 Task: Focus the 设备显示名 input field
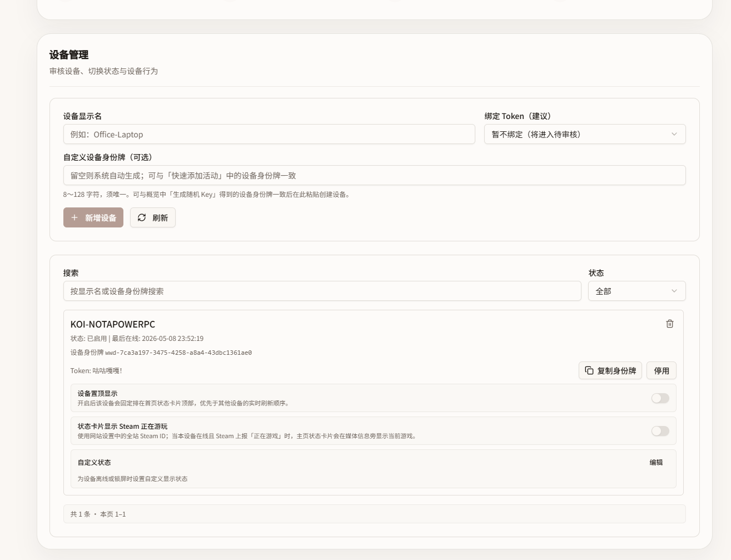click(269, 134)
